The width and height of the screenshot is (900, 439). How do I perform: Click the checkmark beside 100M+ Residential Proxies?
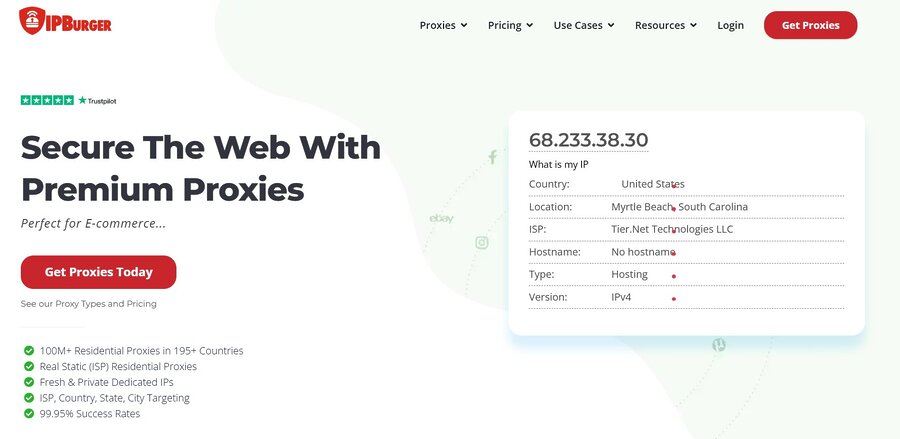coord(27,351)
